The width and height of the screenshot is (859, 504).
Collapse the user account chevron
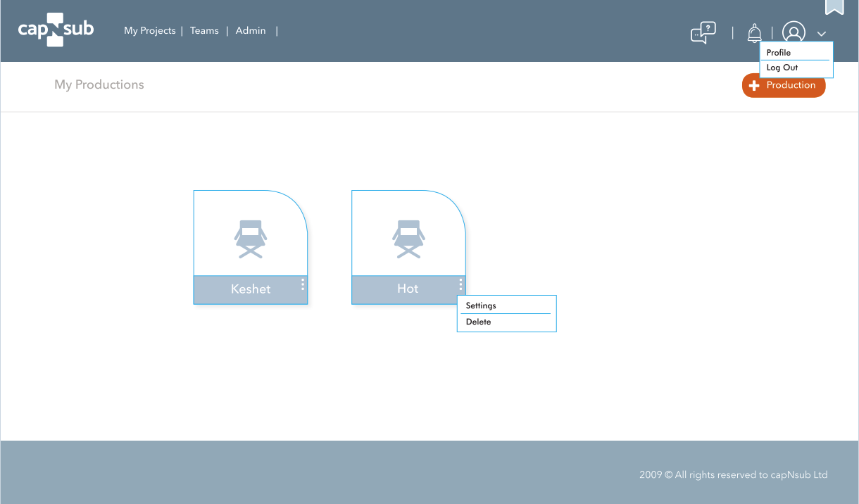[821, 34]
